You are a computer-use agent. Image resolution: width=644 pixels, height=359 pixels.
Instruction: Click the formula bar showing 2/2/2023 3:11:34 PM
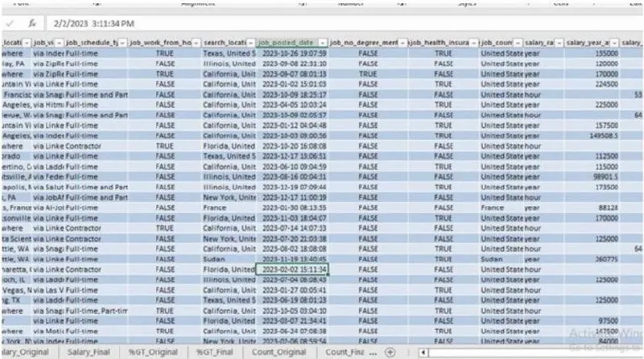click(x=343, y=23)
